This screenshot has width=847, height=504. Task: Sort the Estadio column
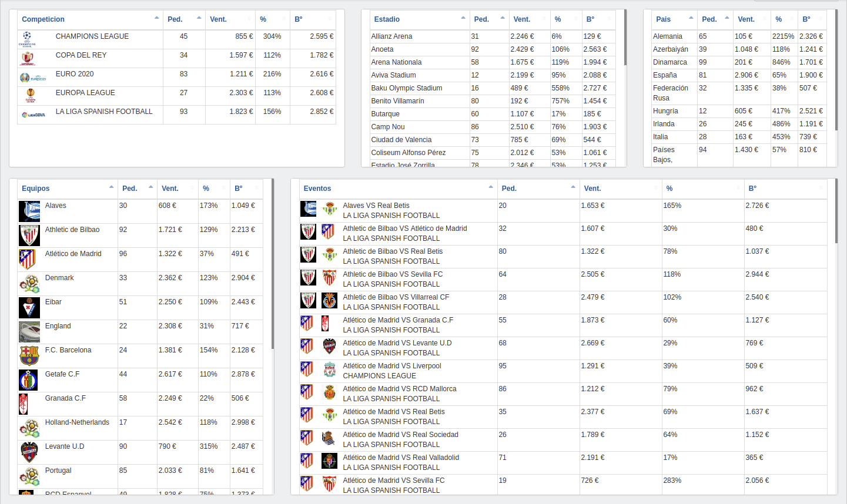(x=420, y=19)
